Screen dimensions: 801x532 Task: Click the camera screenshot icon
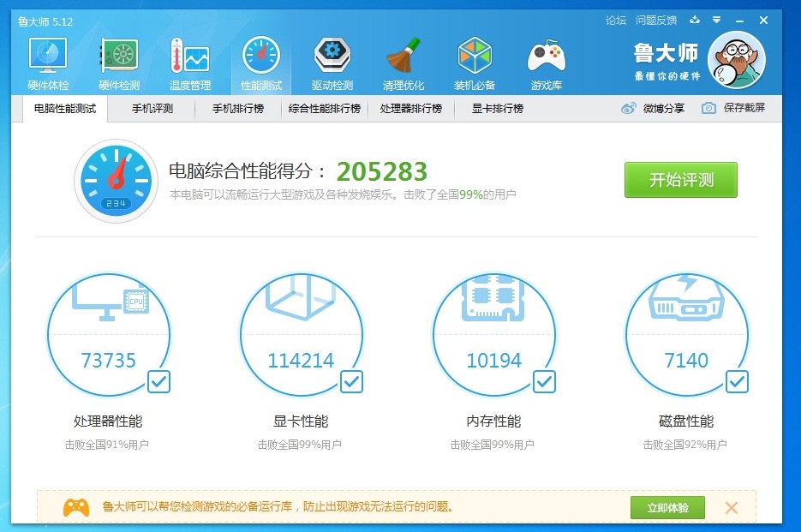(x=708, y=108)
